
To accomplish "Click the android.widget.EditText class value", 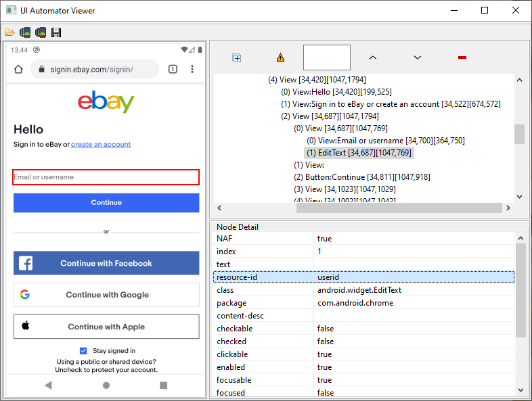I will click(x=359, y=290).
